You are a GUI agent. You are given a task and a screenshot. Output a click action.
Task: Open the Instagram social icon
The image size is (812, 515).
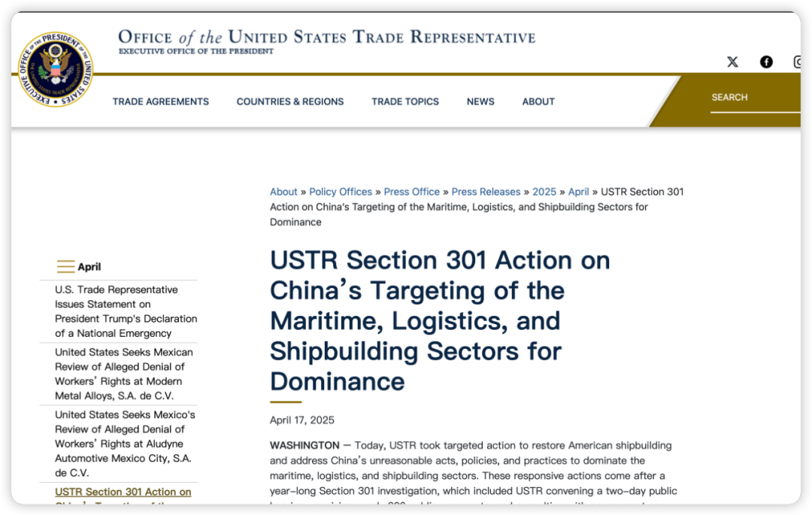pyautogui.click(x=797, y=62)
